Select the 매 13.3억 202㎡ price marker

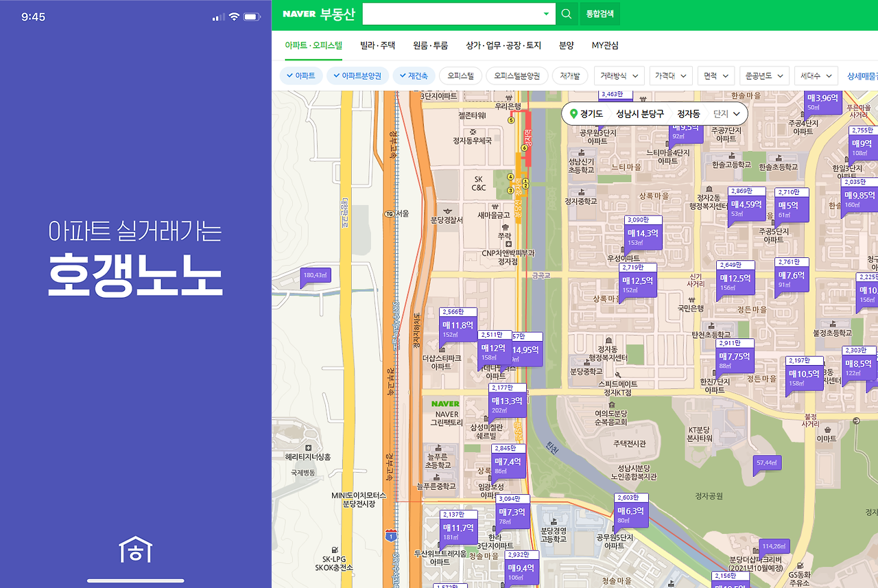507,401
